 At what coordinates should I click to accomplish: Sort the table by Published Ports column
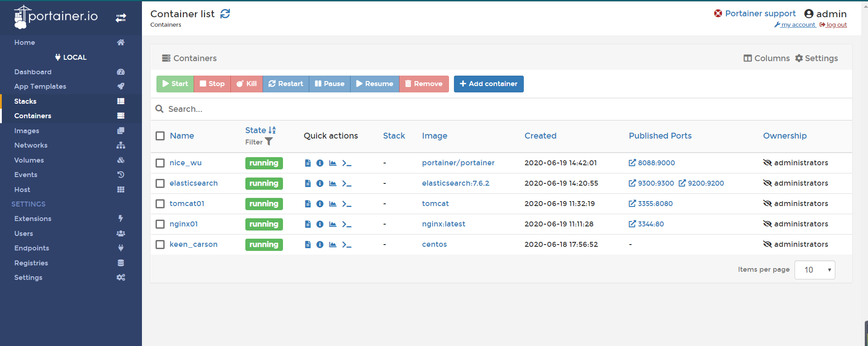pyautogui.click(x=660, y=136)
